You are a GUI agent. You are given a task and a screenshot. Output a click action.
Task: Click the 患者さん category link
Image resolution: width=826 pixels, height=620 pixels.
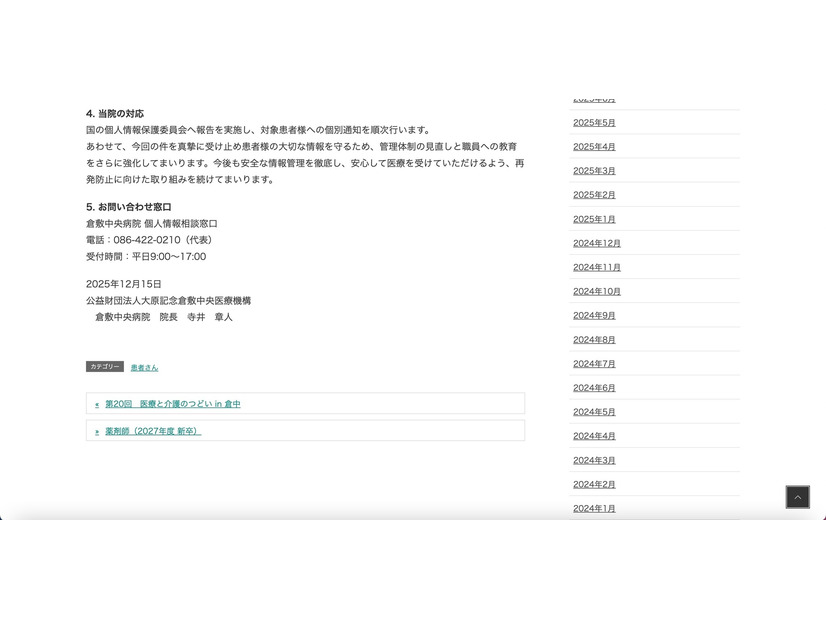coord(144,367)
